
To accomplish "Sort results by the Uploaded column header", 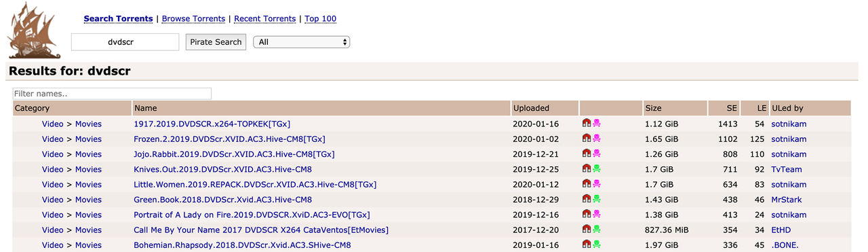I will tap(531, 108).
